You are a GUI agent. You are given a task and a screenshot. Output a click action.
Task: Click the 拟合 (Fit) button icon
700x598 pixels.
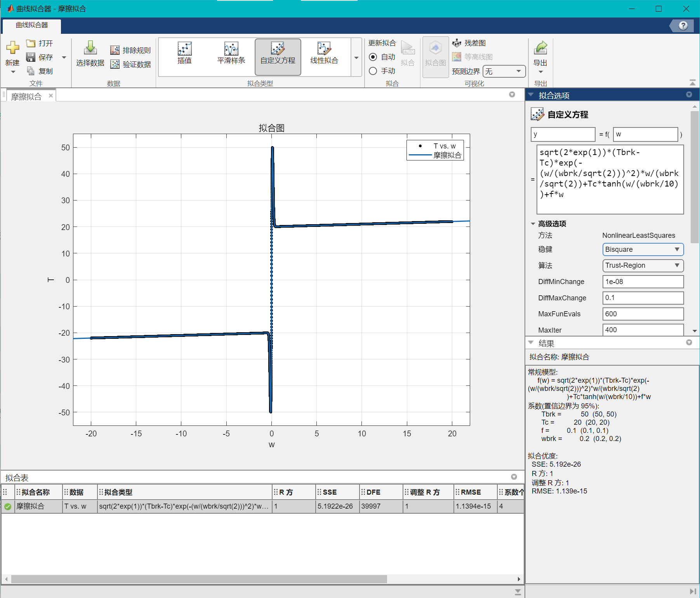click(408, 48)
